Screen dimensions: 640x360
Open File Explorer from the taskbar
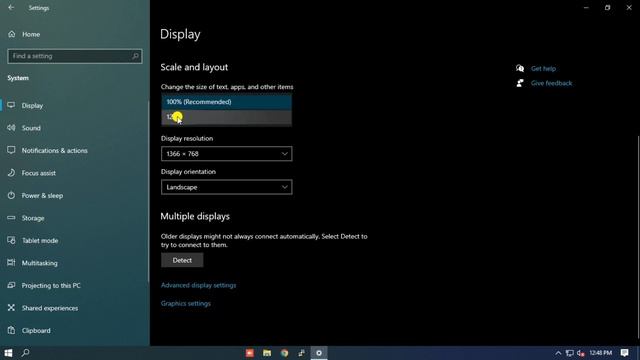pyautogui.click(x=267, y=353)
